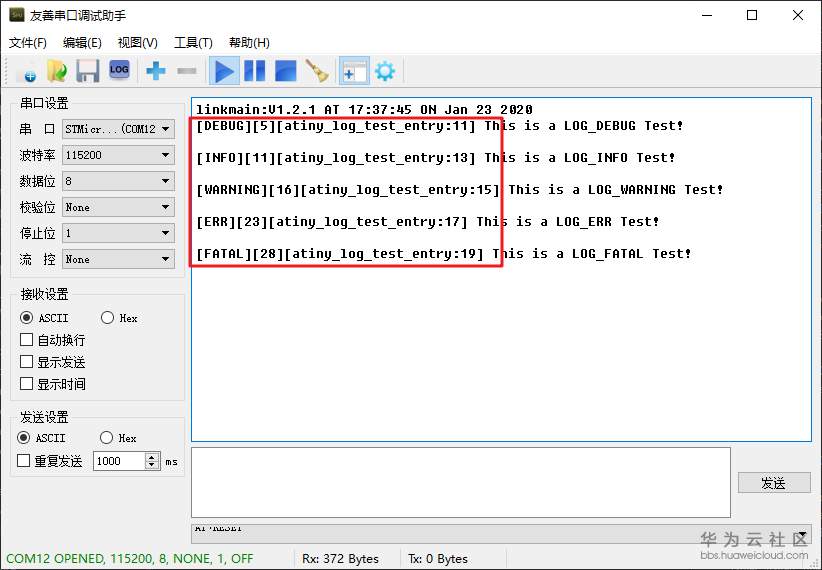Start serial port with the play icon
822x570 pixels.
(x=224, y=71)
